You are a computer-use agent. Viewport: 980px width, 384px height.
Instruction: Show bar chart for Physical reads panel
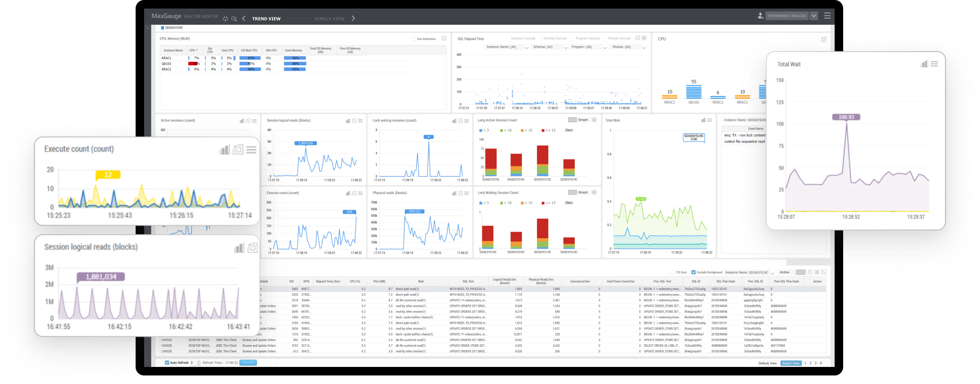point(454,193)
